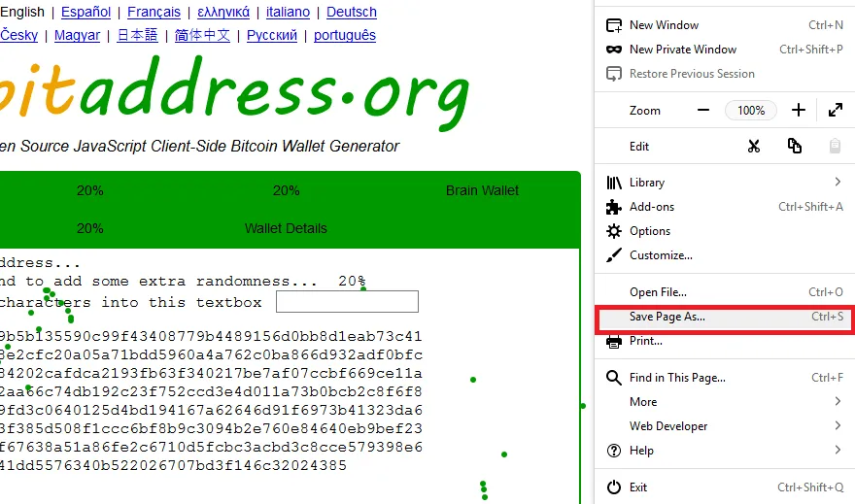
Task: Click the Options gear icon
Action: [614, 231]
